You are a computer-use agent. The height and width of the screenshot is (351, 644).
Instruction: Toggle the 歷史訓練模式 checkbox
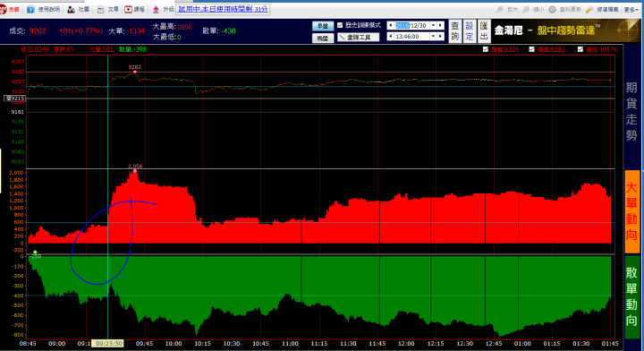click(340, 25)
